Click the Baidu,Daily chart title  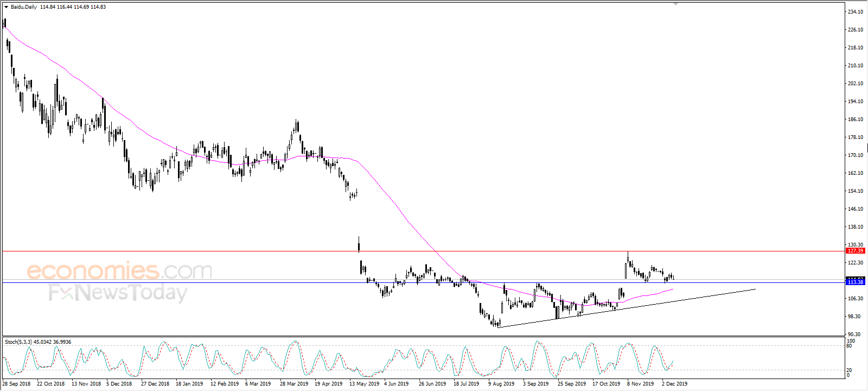pos(24,7)
